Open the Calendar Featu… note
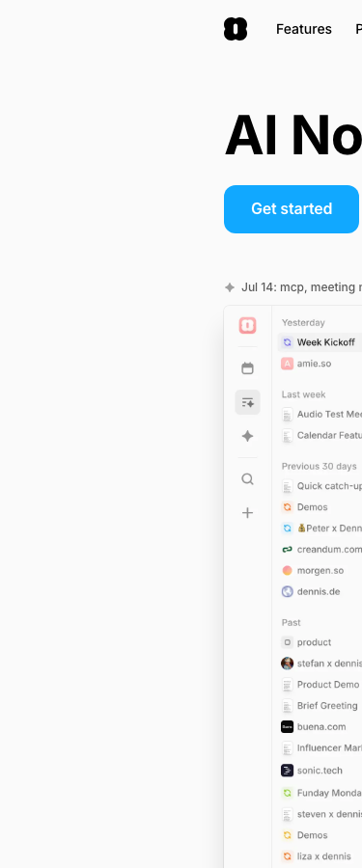 329,435
